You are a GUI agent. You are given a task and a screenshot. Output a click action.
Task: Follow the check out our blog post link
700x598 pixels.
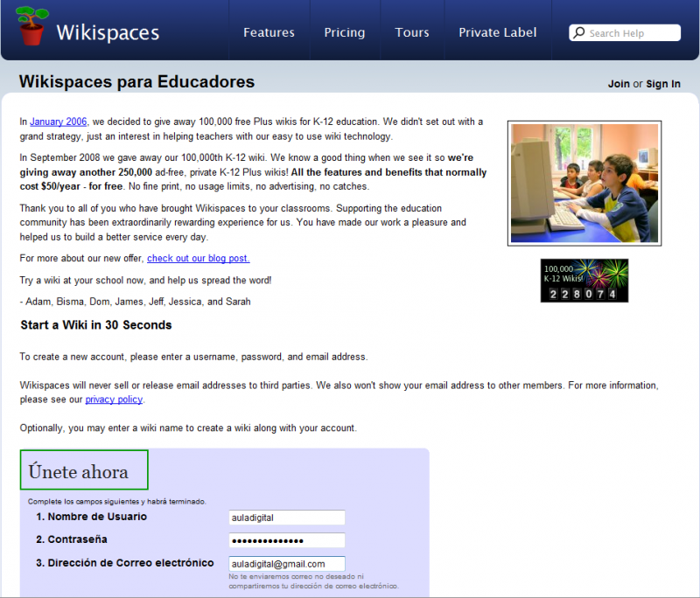199,258
